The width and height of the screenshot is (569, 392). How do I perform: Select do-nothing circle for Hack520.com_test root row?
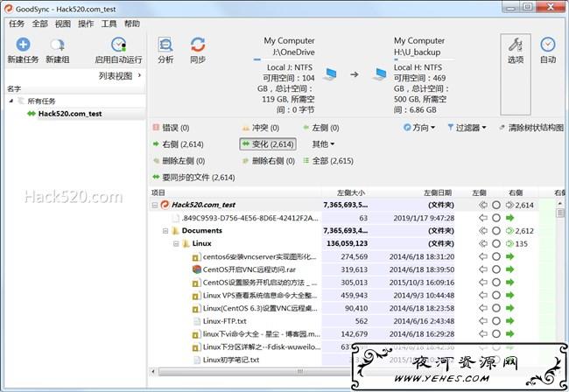tap(496, 205)
